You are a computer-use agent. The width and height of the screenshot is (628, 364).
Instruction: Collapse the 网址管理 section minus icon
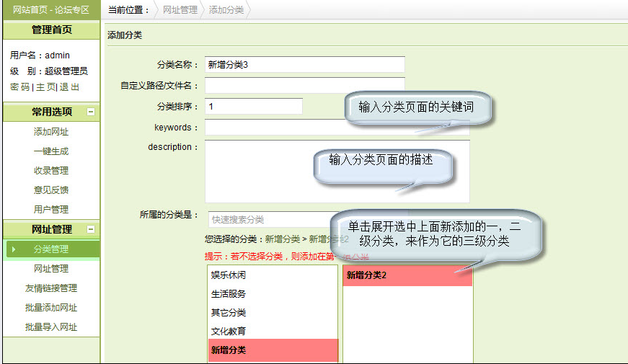[x=91, y=229]
